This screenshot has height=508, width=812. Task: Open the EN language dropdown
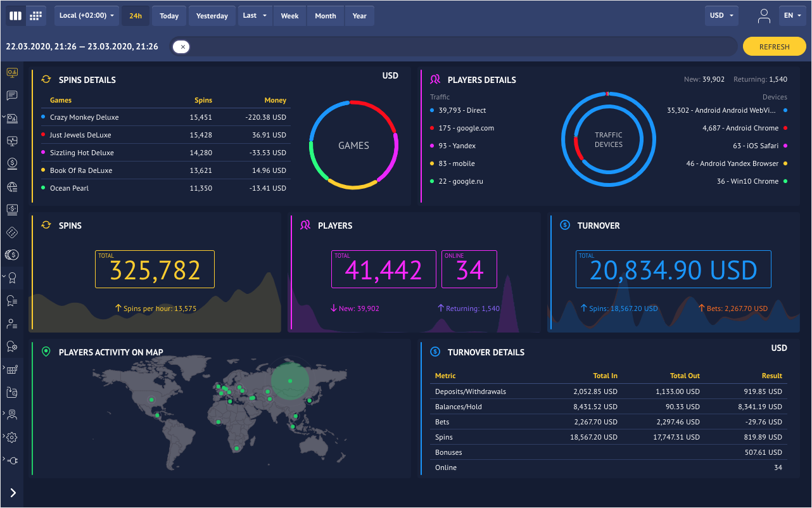click(x=792, y=16)
